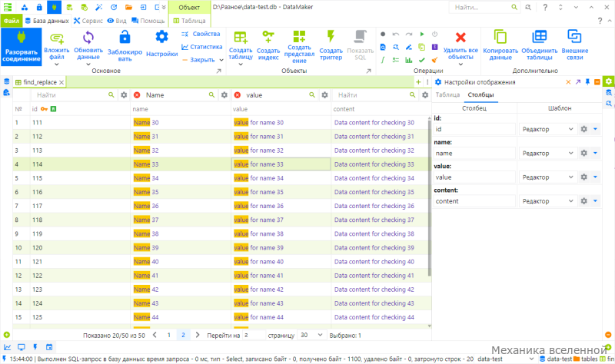The height and width of the screenshot is (364, 615).
Task: Click Удалить все объекты red cross
Action: tap(460, 38)
